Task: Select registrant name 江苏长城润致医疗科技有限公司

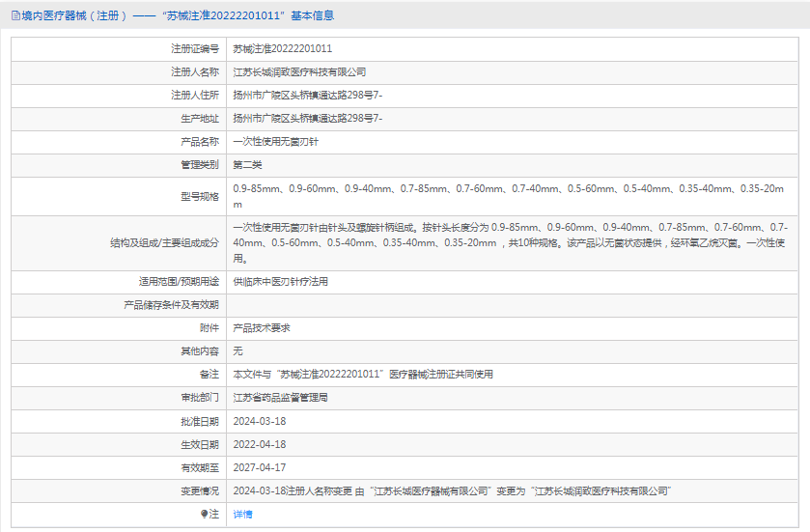Action: [x=299, y=71]
